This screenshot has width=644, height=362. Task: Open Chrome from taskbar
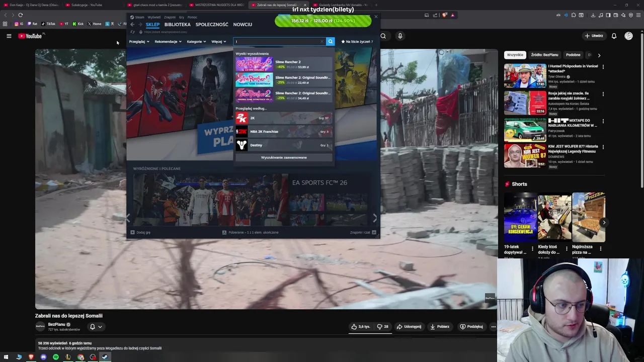tap(80, 357)
